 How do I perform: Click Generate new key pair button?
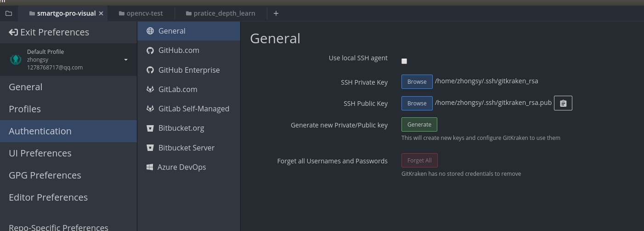click(x=419, y=125)
